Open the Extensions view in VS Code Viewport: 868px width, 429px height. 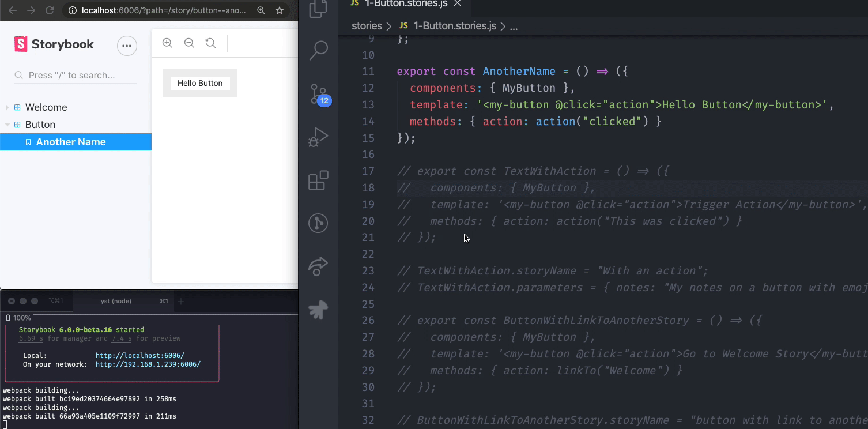(318, 180)
